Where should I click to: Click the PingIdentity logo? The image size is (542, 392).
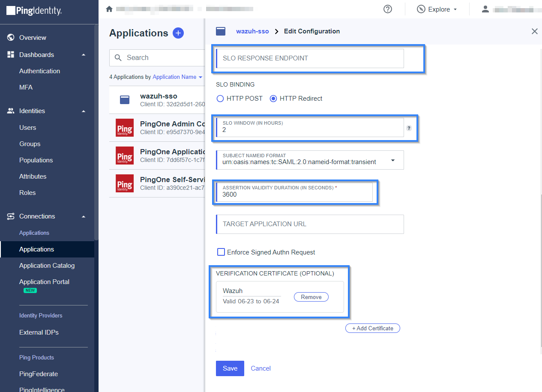34,11
